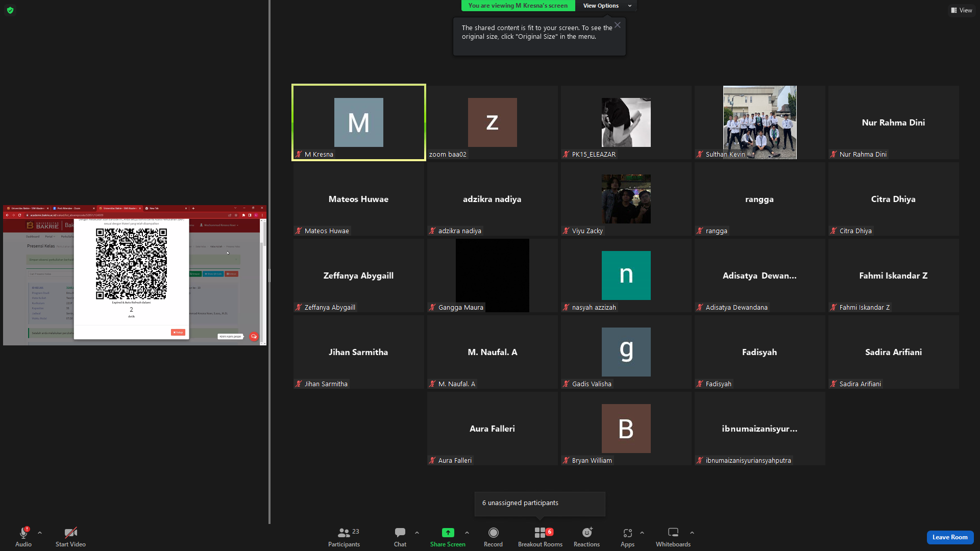Image resolution: width=980 pixels, height=551 pixels.
Task: Open the audio options arrow
Action: coord(40,533)
